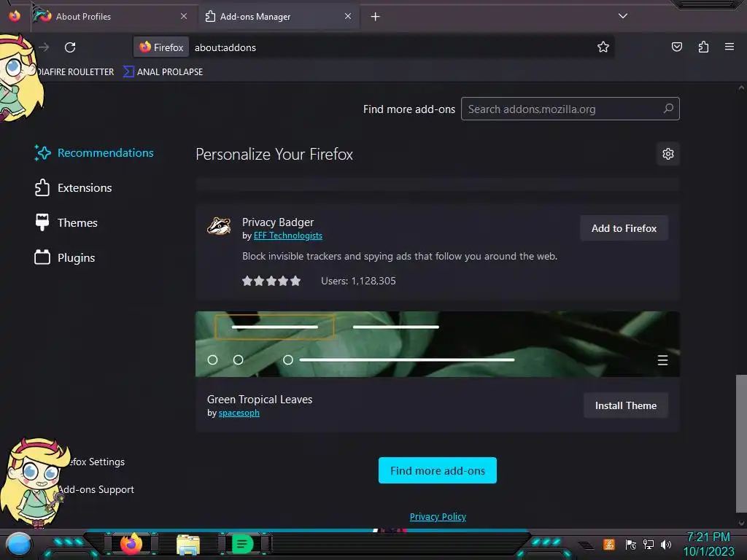Select the Add-ons Manager tab
This screenshot has height=560, width=747.
(279, 16)
